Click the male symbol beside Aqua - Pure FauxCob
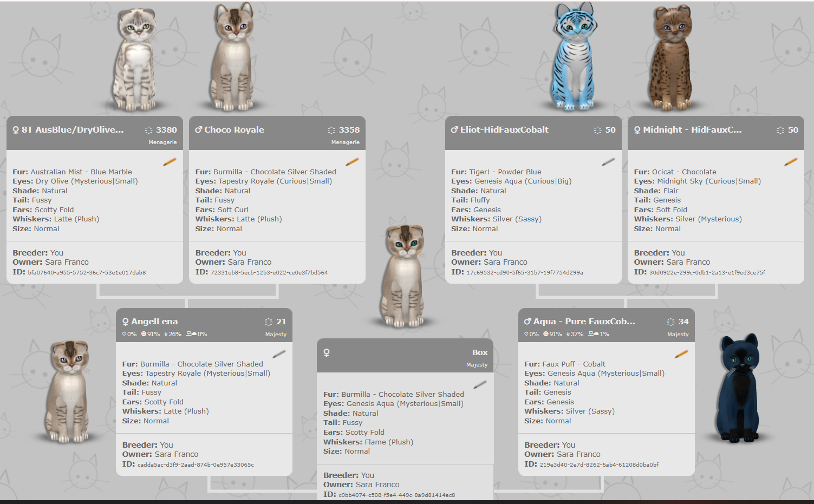814x504 pixels. point(528,321)
